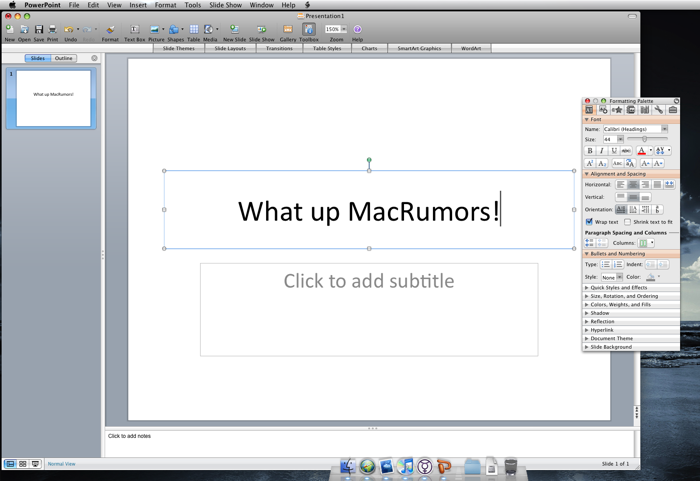Open the Scrapbook tab in the palette

(631, 110)
